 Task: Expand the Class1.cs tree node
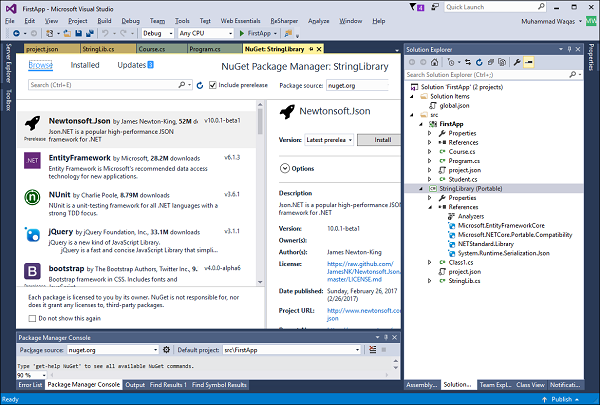[x=430, y=263]
